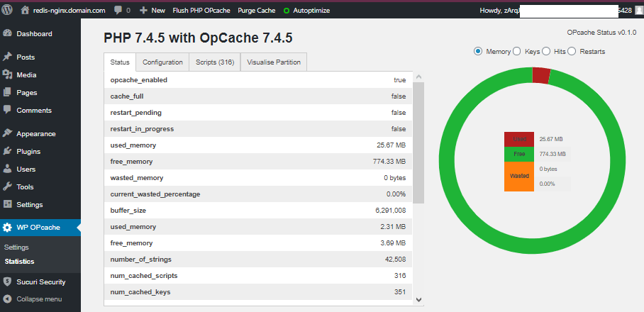Click the Collapse menu arrow icon

point(7,299)
